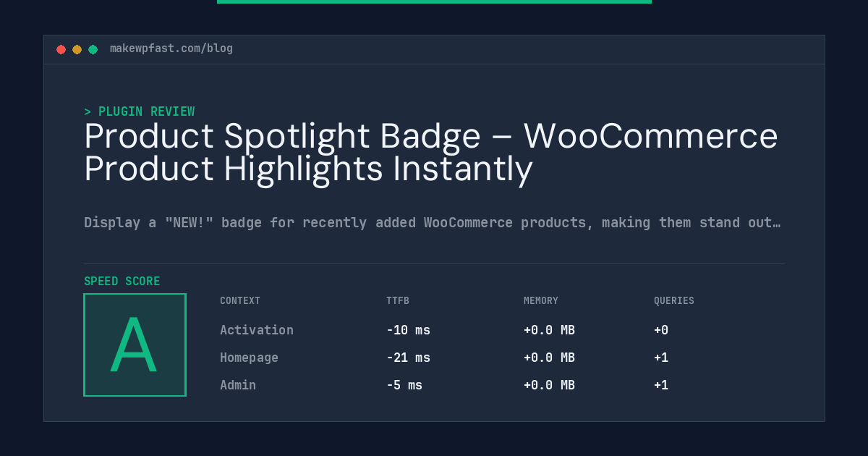Click the Homepage row '+0.0 MB' value
The image size is (868, 456).
click(x=549, y=358)
